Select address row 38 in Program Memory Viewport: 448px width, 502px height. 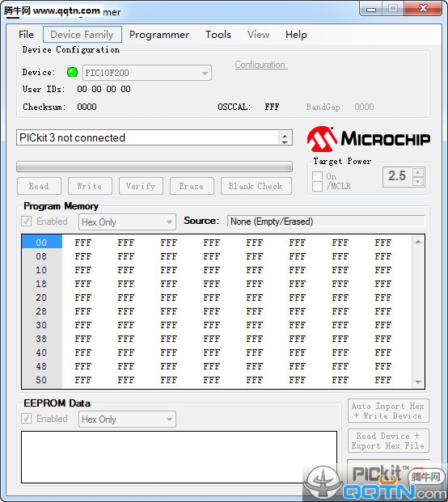point(41,339)
